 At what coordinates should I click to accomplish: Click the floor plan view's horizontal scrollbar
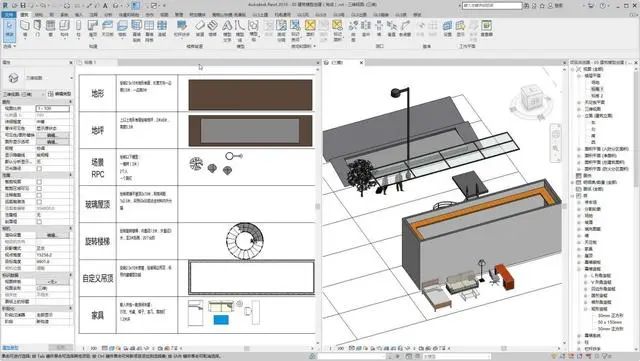247,348
